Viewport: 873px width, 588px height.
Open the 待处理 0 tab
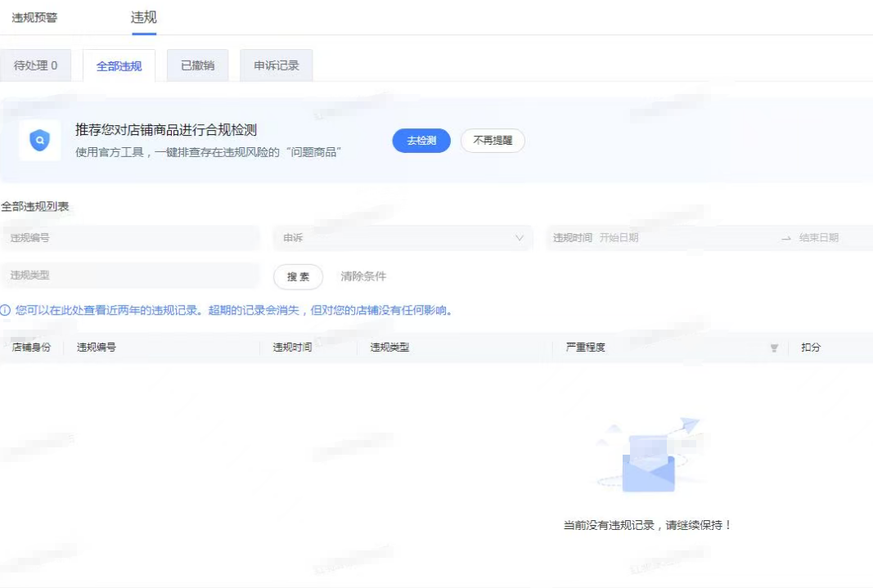[x=35, y=65]
